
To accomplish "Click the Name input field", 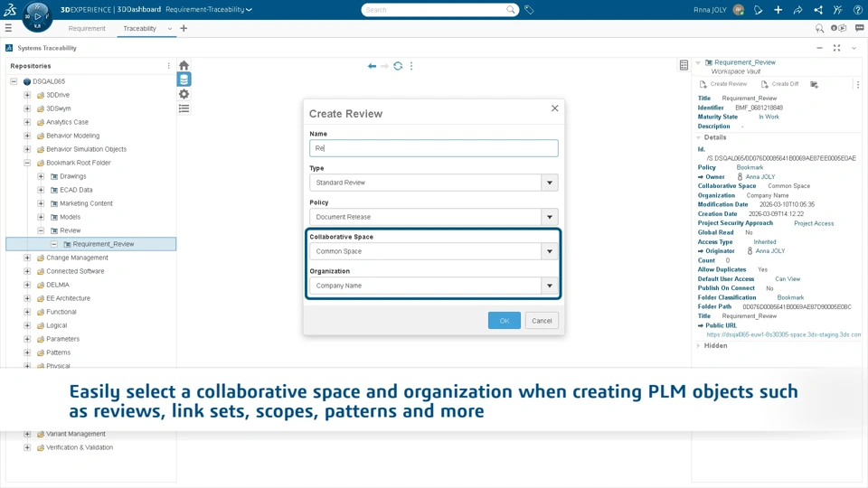I will (x=433, y=148).
